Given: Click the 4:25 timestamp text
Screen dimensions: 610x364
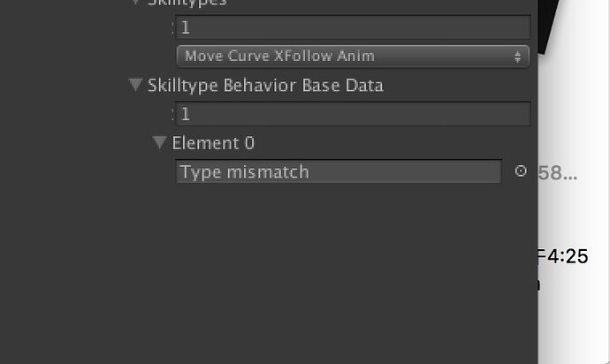Looking at the screenshot, I should (568, 256).
